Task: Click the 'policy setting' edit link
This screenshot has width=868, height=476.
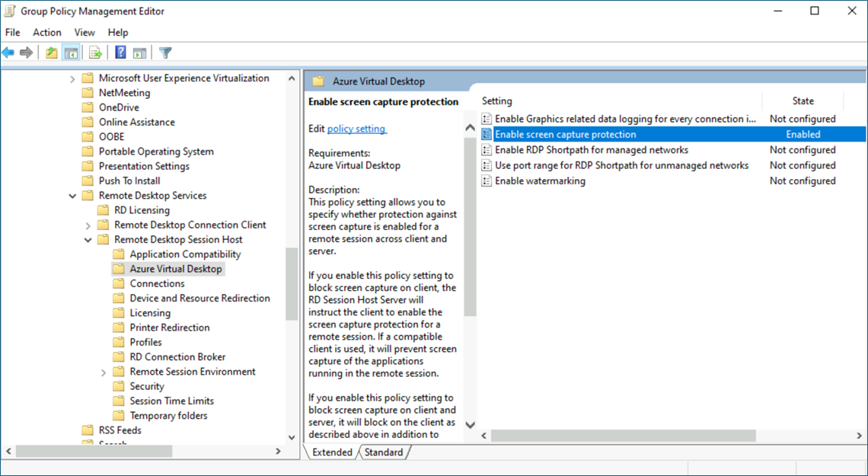Action: tap(356, 129)
